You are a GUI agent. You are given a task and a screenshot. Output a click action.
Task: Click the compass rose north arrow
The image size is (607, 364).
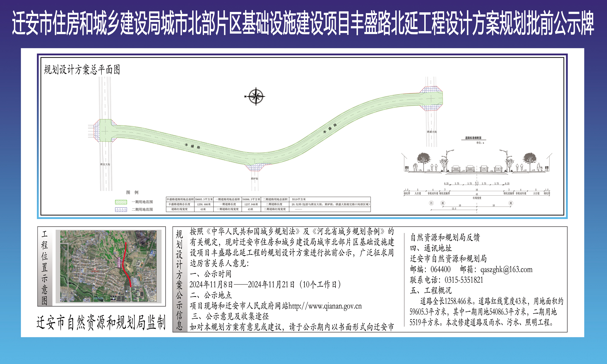pos(256,96)
